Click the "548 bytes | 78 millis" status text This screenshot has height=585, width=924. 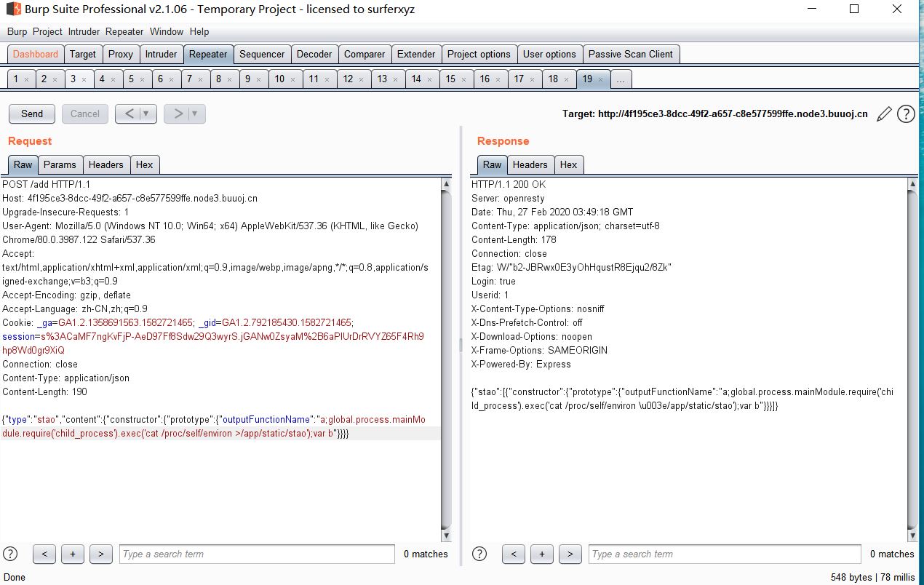[x=872, y=577]
